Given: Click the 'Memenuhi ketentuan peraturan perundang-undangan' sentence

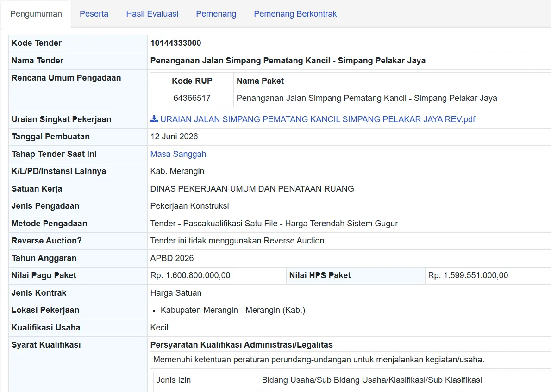Looking at the screenshot, I should pyautogui.click(x=319, y=360).
